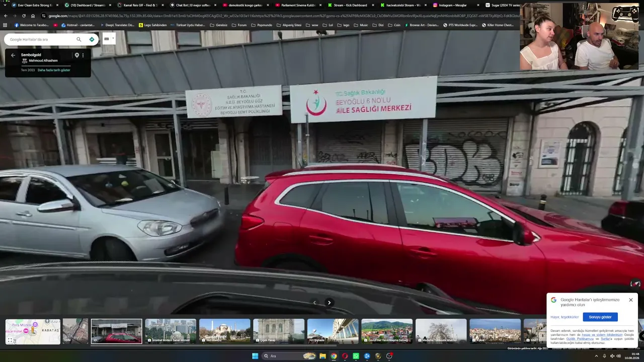Open File Explorer from the taskbar
The width and height of the screenshot is (644, 362).
(x=323, y=356)
